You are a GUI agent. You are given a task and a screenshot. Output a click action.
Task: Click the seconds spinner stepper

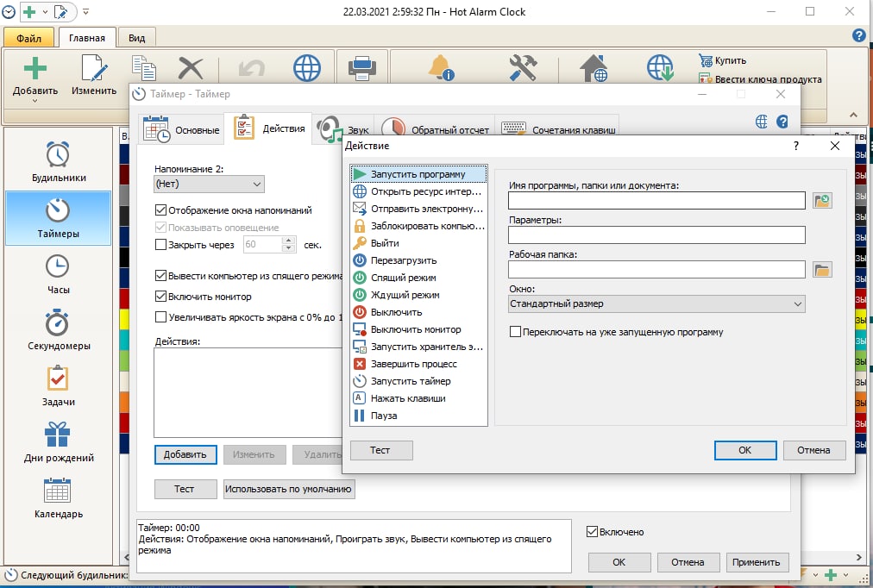click(288, 245)
